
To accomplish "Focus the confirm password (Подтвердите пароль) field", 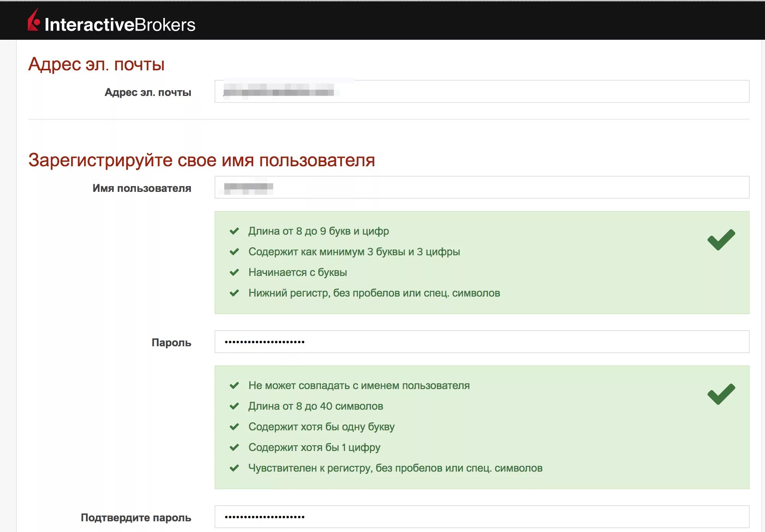I will 481,517.
